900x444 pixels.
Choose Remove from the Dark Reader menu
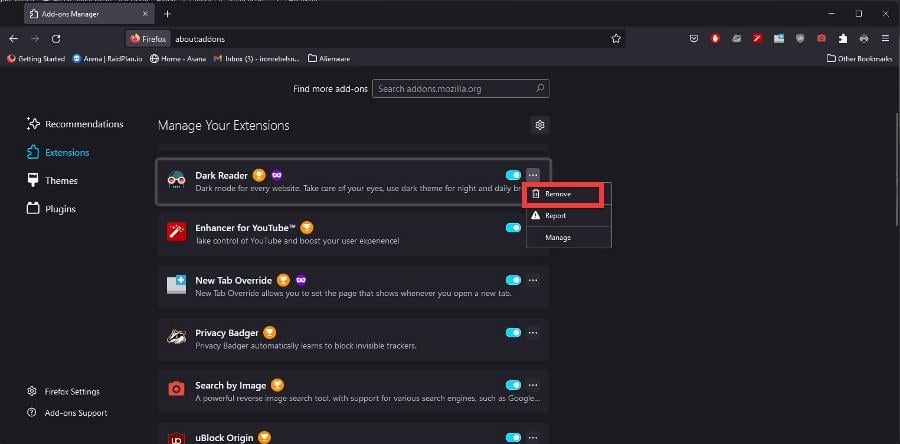(569, 194)
